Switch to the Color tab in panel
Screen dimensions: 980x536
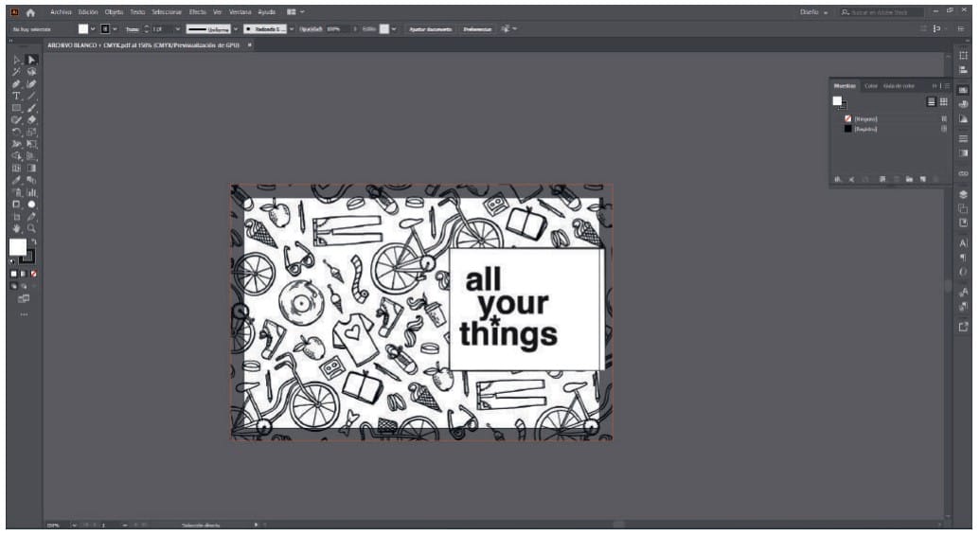(x=870, y=86)
